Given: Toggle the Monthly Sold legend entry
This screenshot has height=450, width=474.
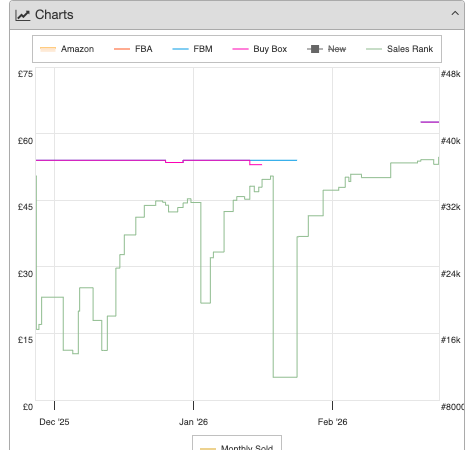Looking at the screenshot, I should pyautogui.click(x=237, y=447).
